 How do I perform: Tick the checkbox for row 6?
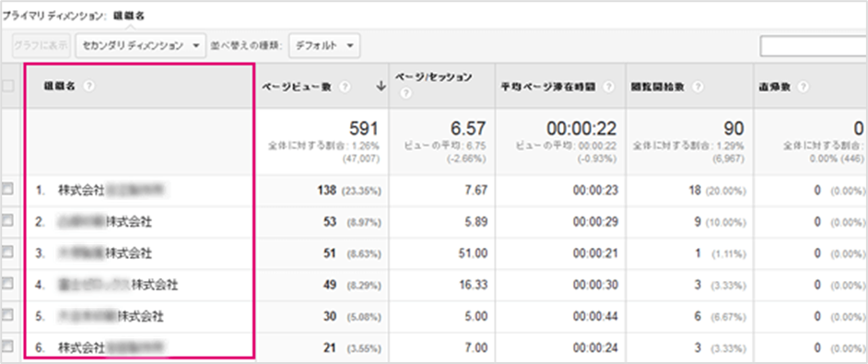pyautogui.click(x=7, y=346)
